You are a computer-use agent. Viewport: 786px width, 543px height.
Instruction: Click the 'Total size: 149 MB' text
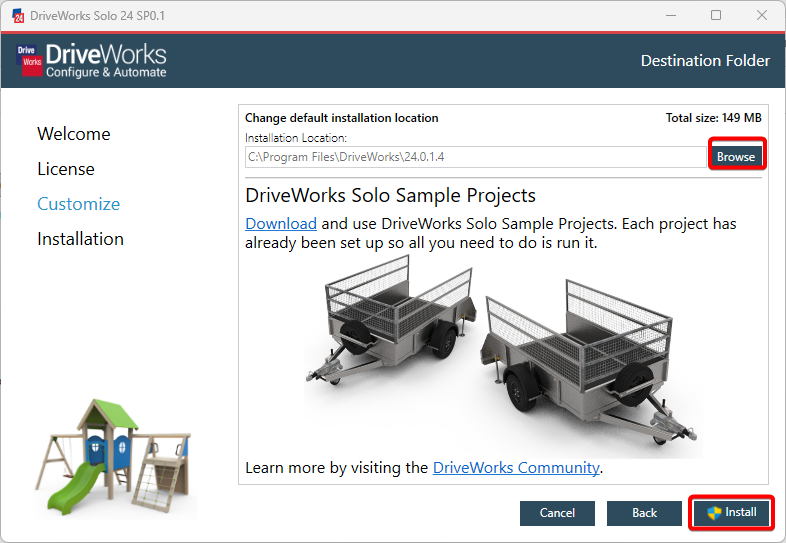click(713, 118)
